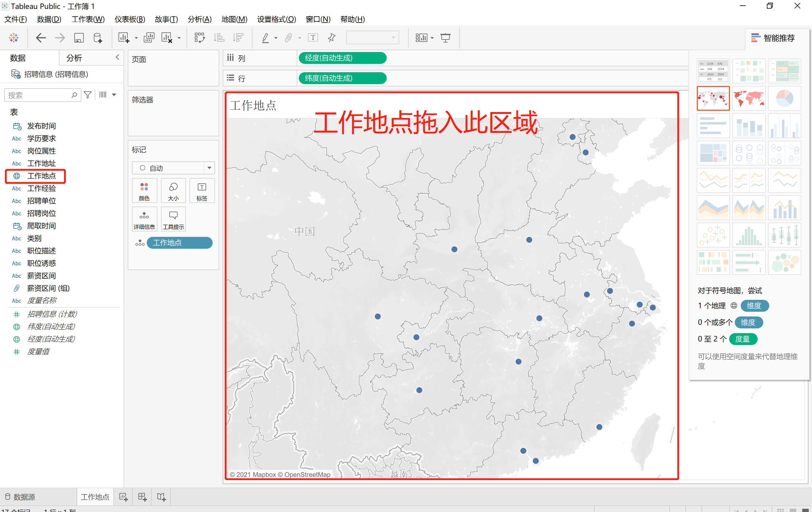The width and height of the screenshot is (812, 512).
Task: Click the new dashboard tab icon
Action: tap(142, 497)
